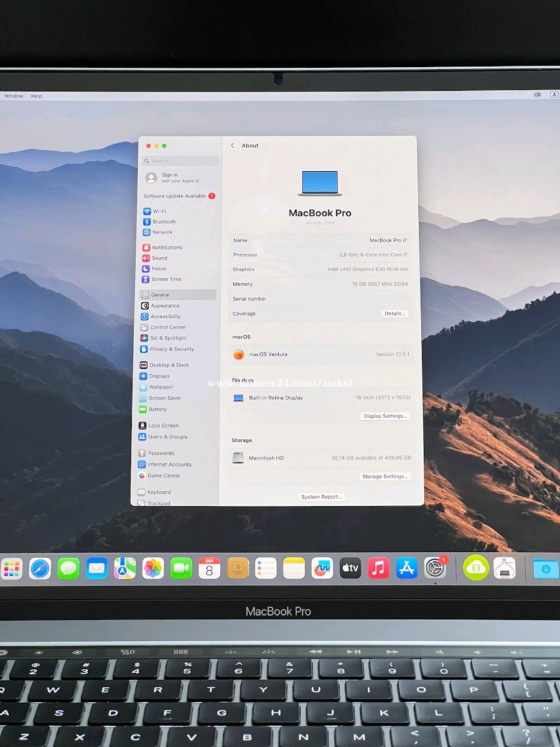Click the input source A icon in menu bar

(x=554, y=95)
